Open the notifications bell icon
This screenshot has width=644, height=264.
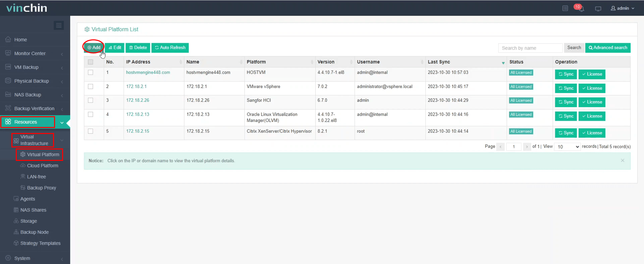tap(581, 8)
